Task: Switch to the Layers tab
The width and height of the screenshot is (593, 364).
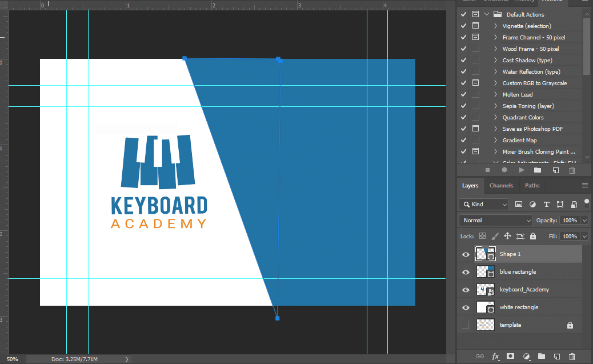Action: (x=470, y=185)
